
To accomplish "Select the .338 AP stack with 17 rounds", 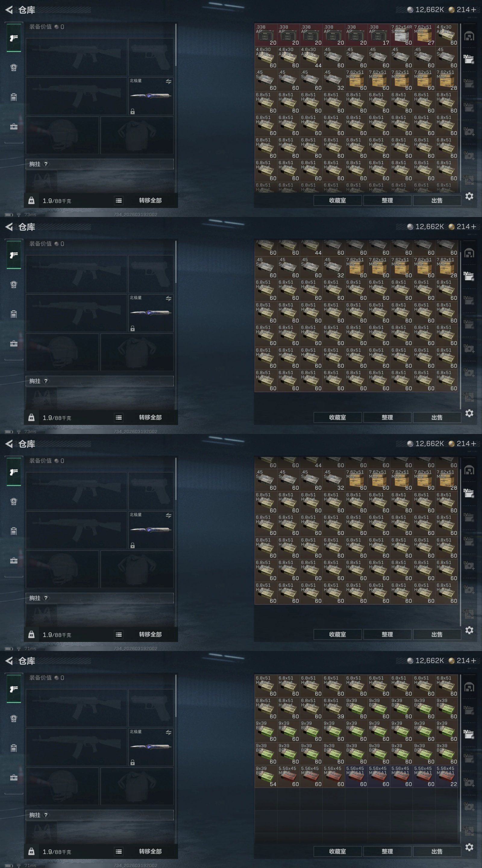I will [379, 35].
